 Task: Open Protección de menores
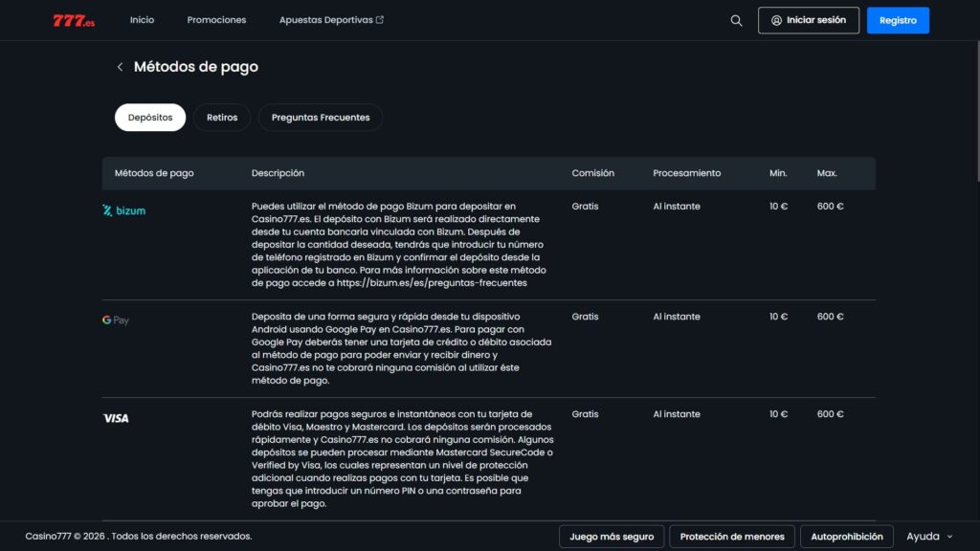pos(732,537)
